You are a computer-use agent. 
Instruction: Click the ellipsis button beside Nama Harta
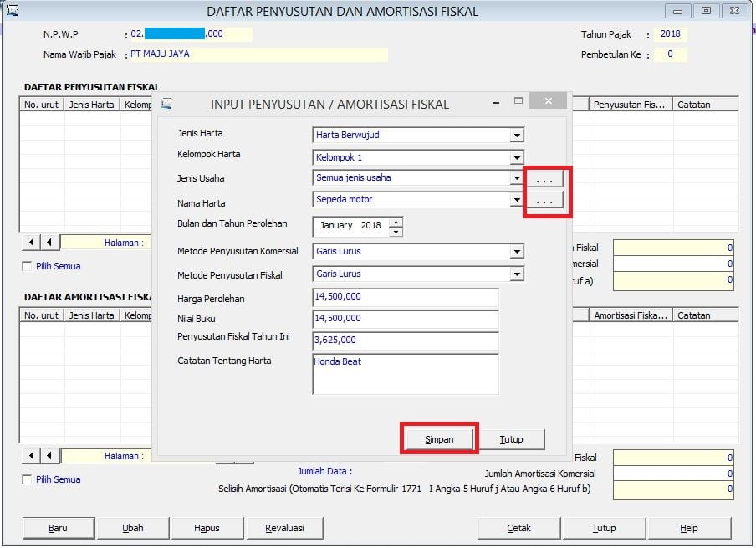coord(544,200)
